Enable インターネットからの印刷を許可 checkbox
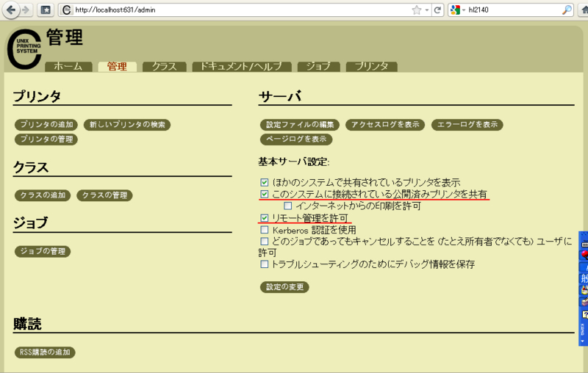Viewport: 588px width, 373px height. (287, 206)
